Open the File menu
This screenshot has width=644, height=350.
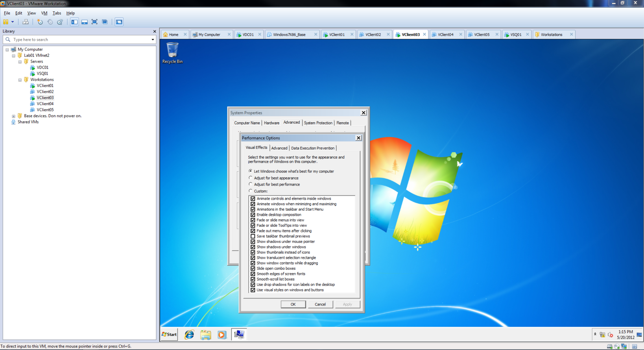[7, 13]
